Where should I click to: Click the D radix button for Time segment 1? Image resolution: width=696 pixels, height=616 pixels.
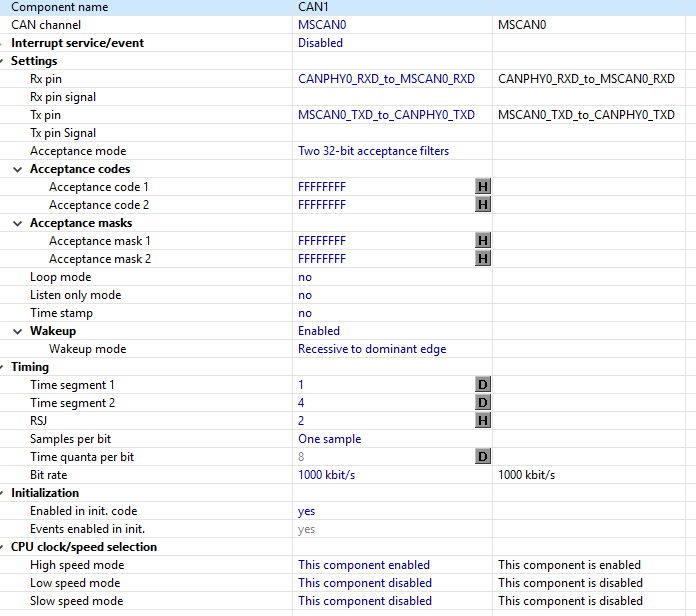[x=483, y=385]
